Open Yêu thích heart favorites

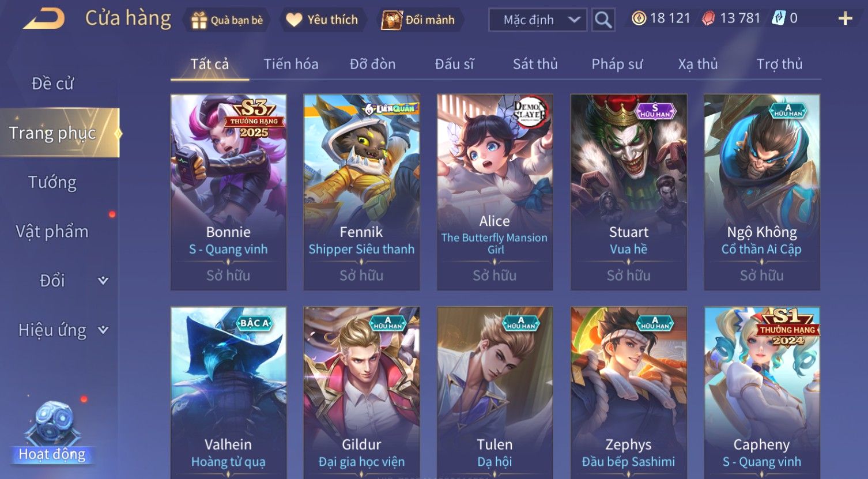click(x=294, y=20)
